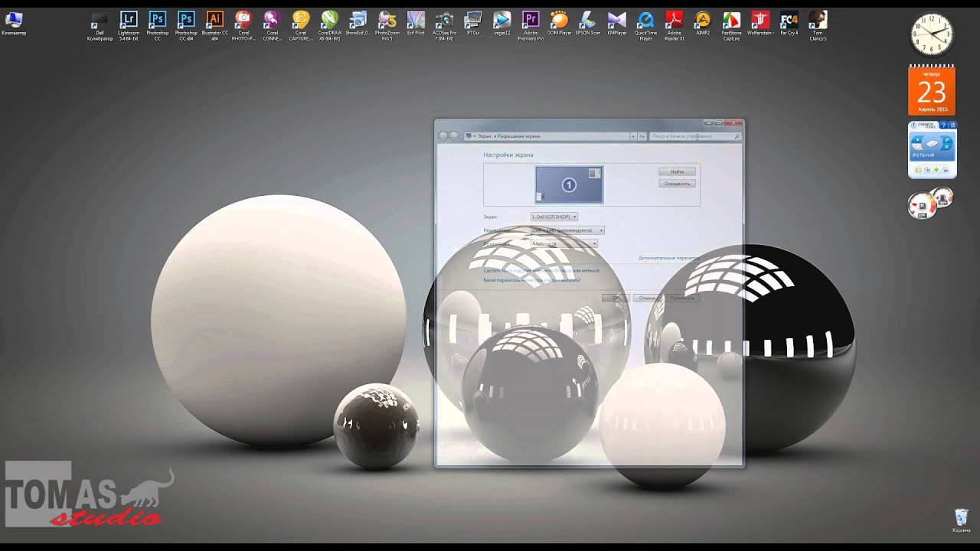Open the ShowExif shortcut
This screenshot has width=980, height=551.
tap(358, 24)
